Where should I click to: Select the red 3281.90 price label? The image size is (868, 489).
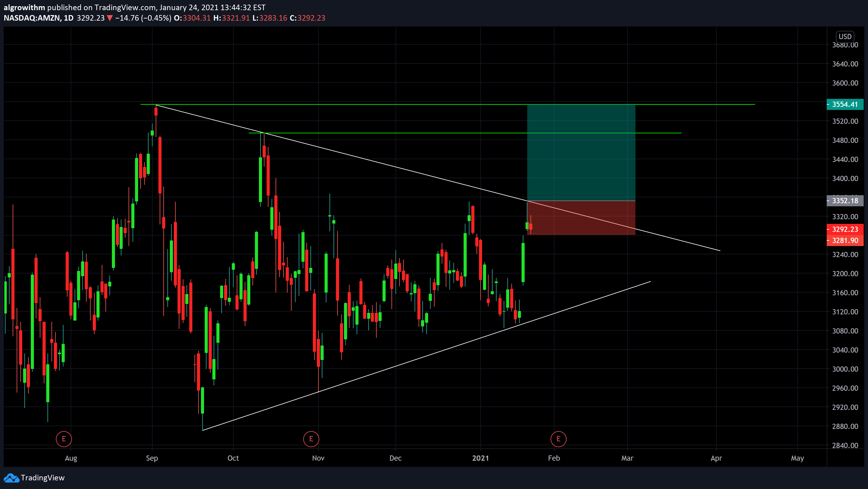[x=845, y=240]
